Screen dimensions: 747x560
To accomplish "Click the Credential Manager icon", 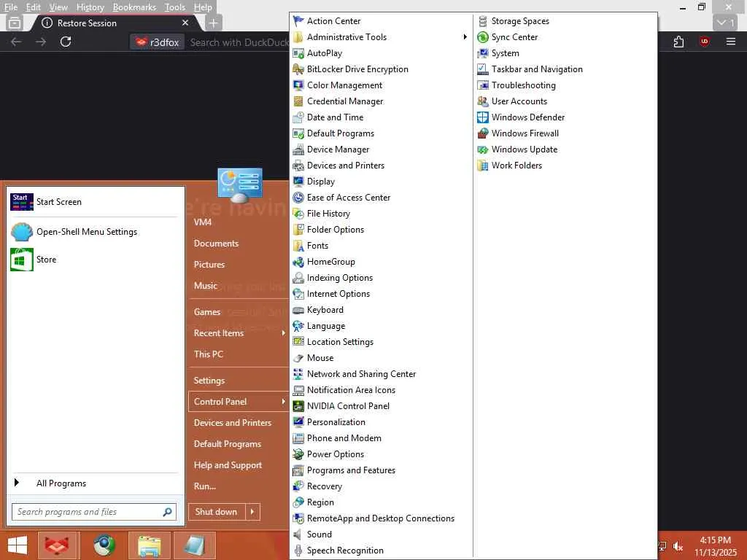I will (298, 101).
